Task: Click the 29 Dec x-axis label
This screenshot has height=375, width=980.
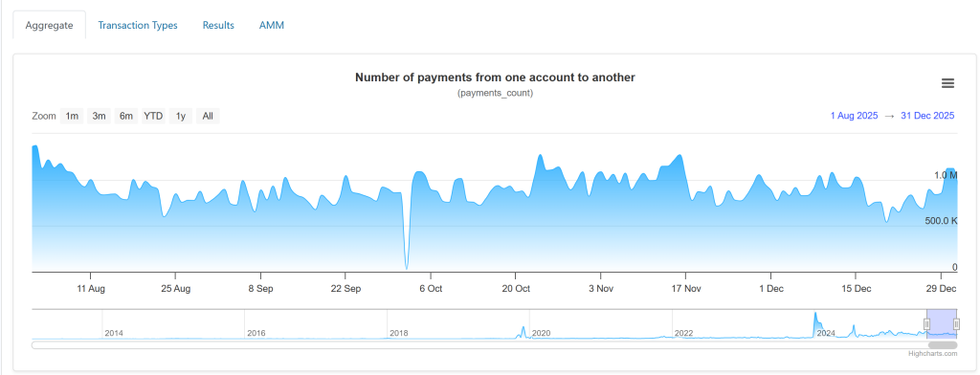Action: point(941,289)
